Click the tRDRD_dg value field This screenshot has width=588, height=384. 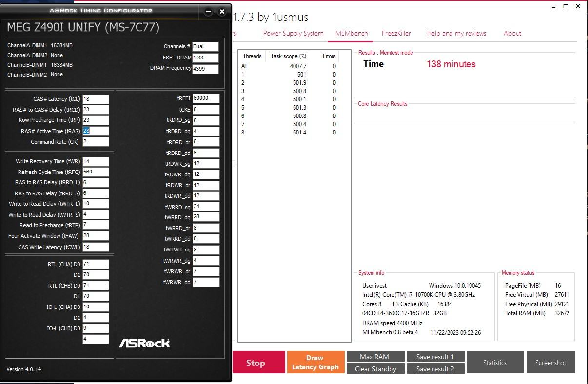[x=206, y=131]
